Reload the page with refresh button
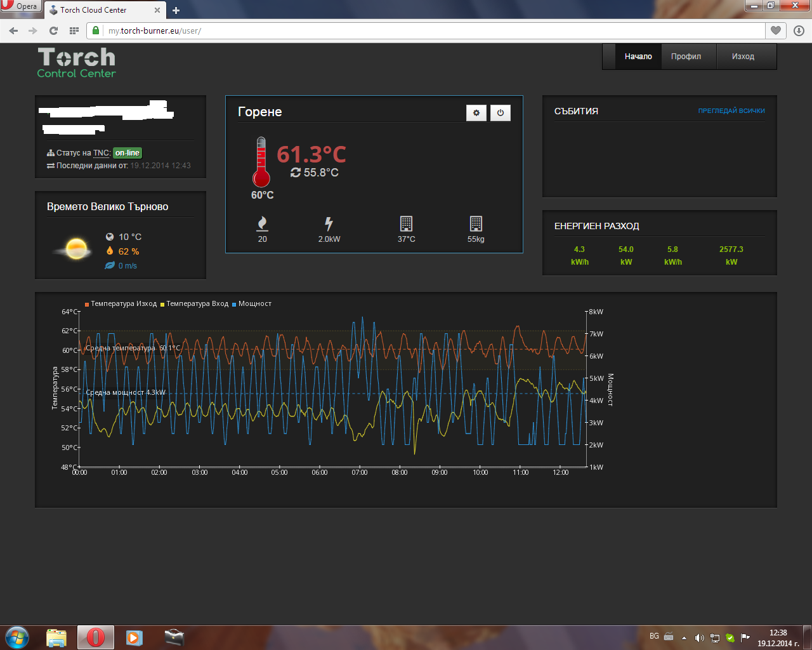The height and width of the screenshot is (650, 812). (53, 30)
